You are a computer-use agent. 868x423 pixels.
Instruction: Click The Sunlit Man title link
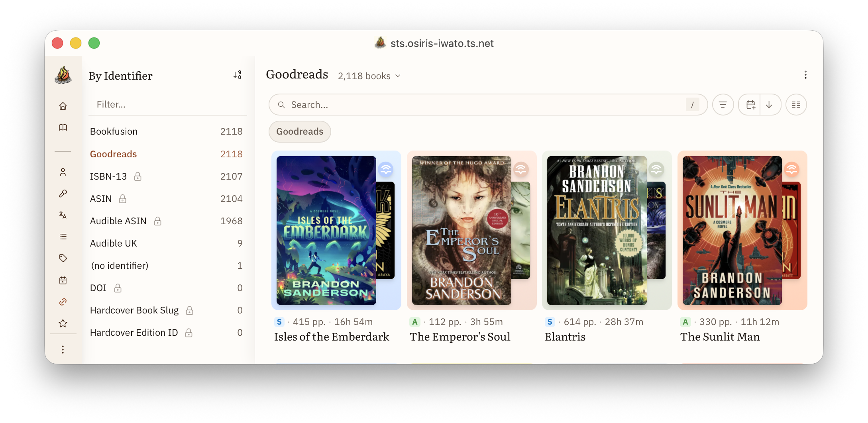[x=720, y=337]
